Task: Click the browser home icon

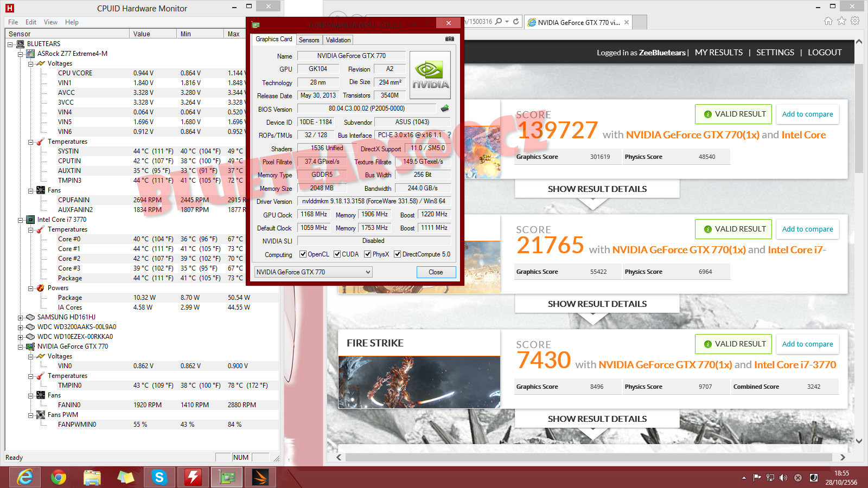Action: [828, 21]
